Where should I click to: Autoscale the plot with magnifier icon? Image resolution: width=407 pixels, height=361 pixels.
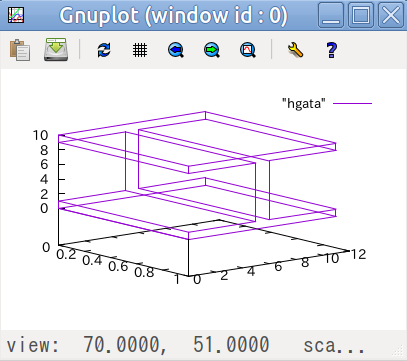(x=248, y=50)
